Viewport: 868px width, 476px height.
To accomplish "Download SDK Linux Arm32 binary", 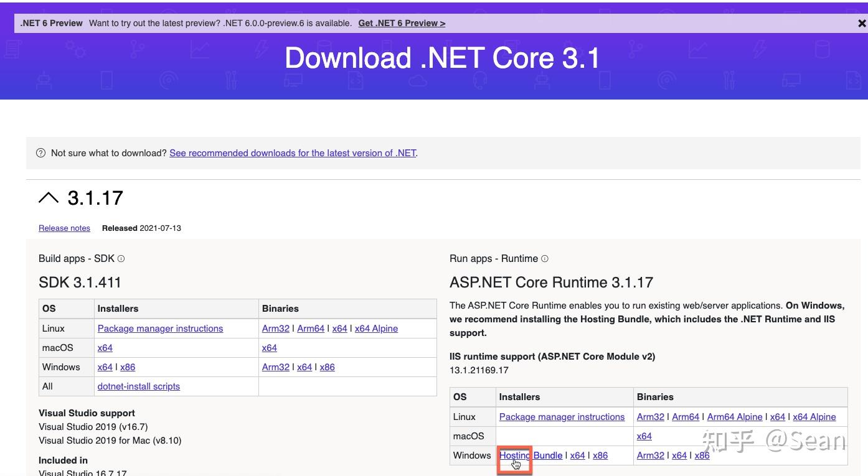I will (276, 329).
